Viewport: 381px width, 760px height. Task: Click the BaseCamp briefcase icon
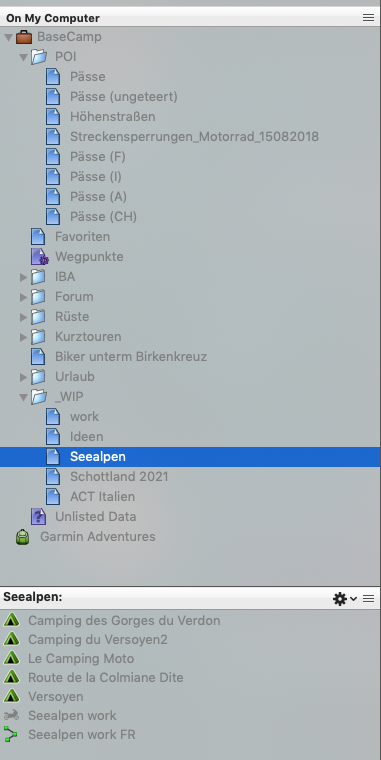coord(24,37)
